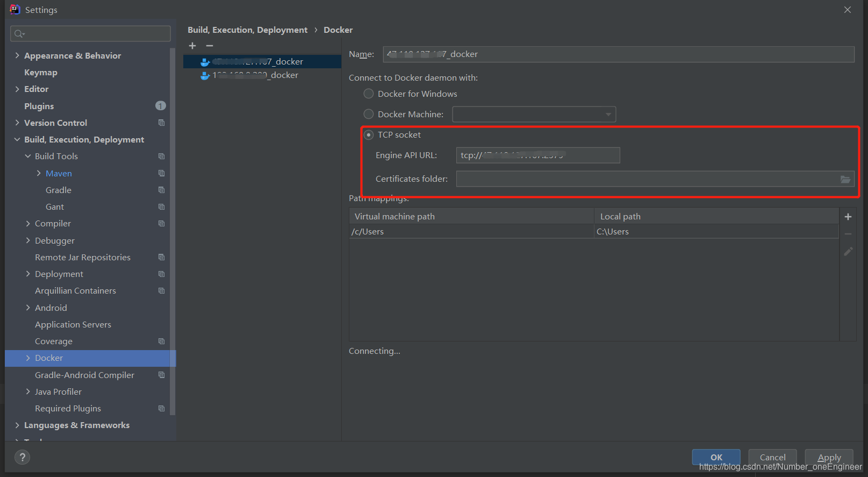Confirm settings with OK button
The width and height of the screenshot is (868, 477).
pyautogui.click(x=716, y=457)
